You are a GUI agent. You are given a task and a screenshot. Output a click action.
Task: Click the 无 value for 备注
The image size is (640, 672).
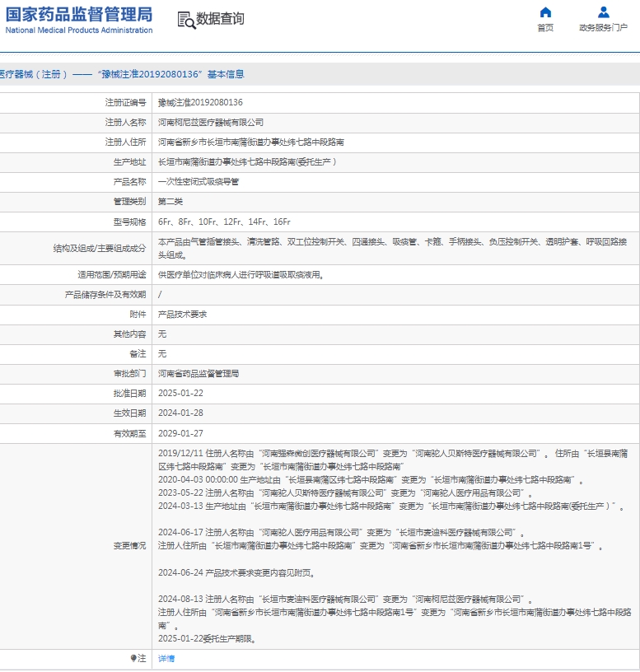162,353
